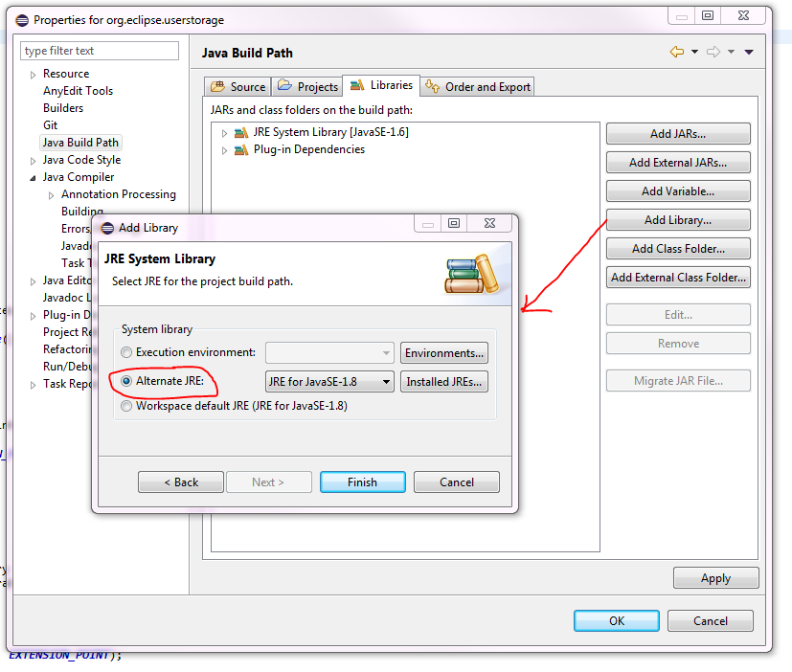Collapse the Java Compiler tree item
Screen dimensions: 792x672
pyautogui.click(x=33, y=178)
